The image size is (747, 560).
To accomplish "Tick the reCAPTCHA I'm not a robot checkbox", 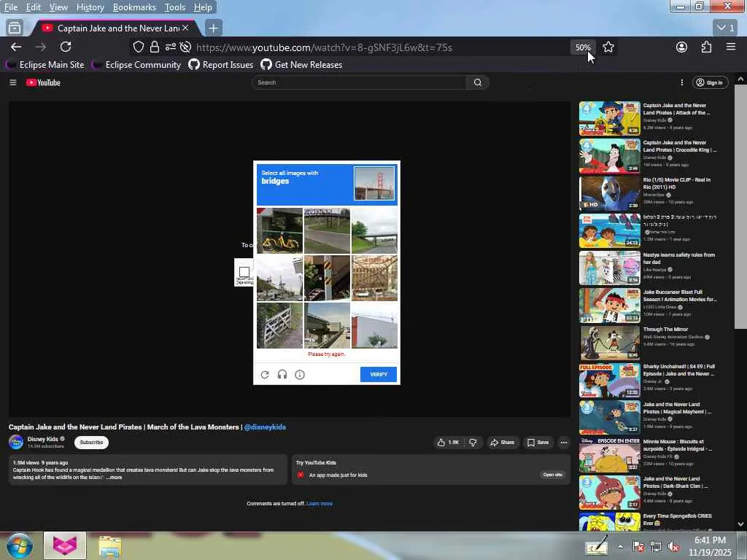I will (x=244, y=272).
